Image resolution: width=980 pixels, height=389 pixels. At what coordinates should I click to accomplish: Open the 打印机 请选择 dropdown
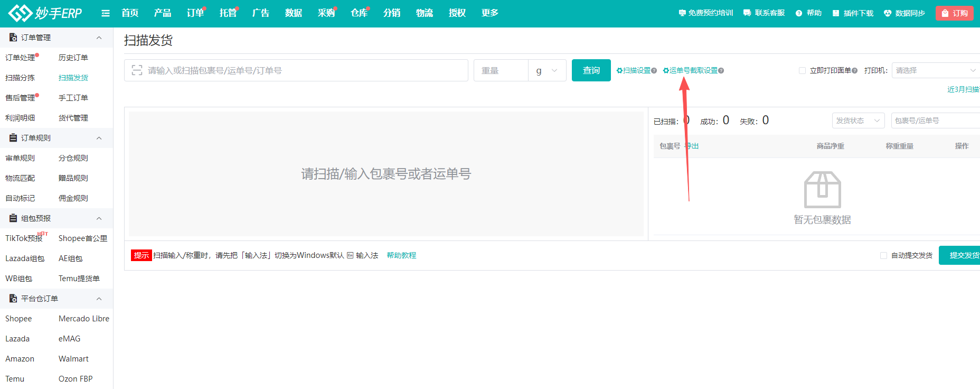(x=935, y=70)
